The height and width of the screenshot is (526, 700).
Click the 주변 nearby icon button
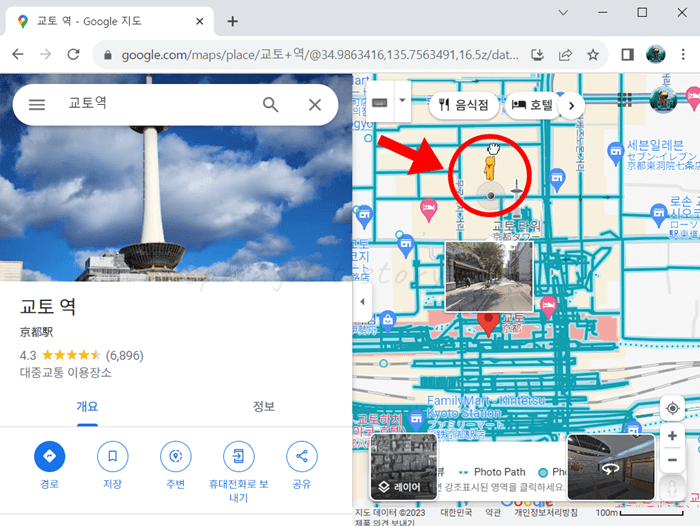click(175, 456)
